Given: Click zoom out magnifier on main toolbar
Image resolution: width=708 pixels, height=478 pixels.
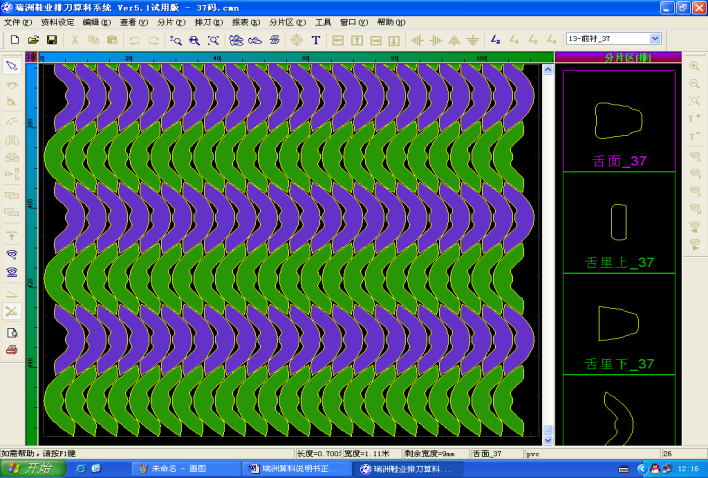Looking at the screenshot, I should (x=195, y=40).
